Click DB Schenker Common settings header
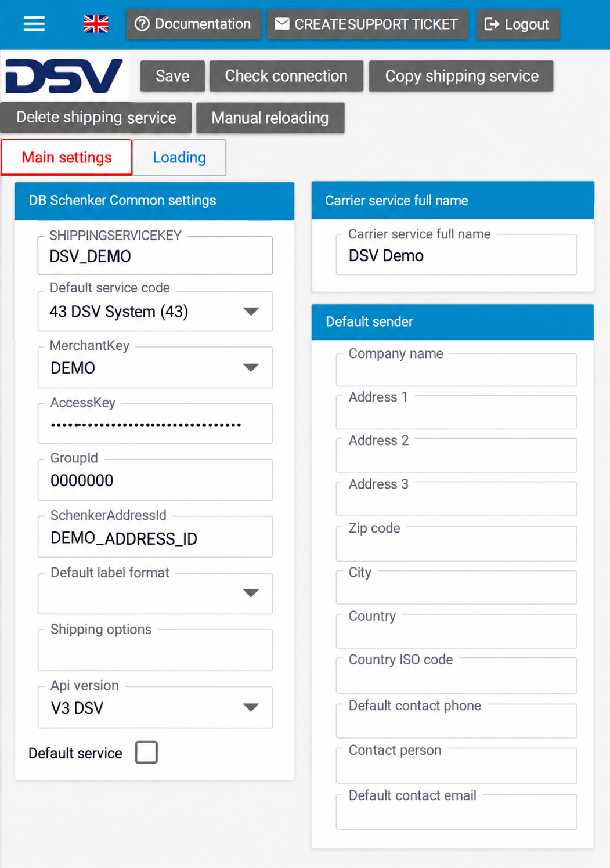The image size is (610, 868). (x=154, y=201)
